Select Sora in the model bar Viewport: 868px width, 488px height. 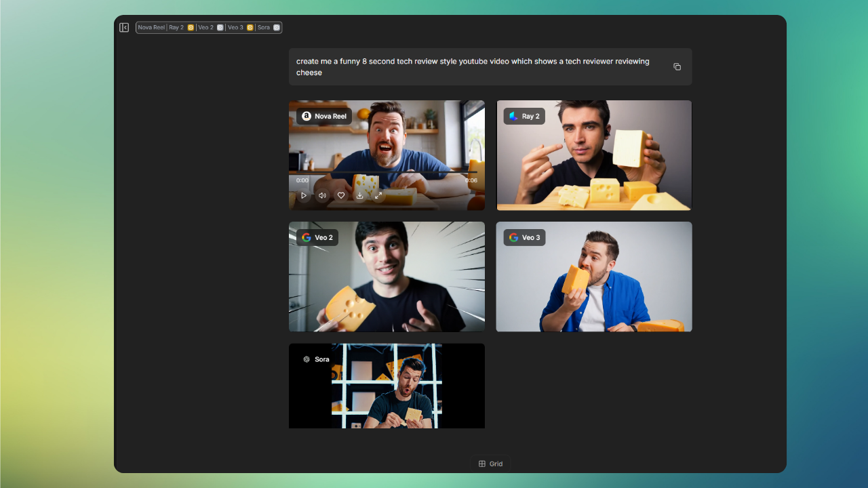coord(263,27)
